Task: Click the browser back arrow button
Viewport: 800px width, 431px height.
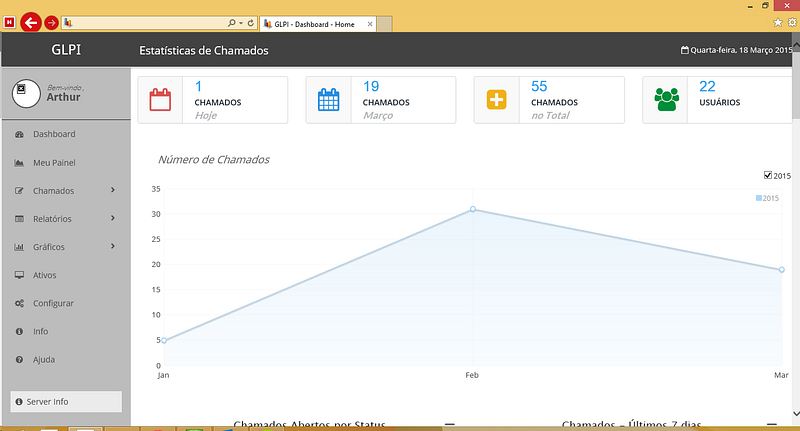Action: click(x=31, y=22)
